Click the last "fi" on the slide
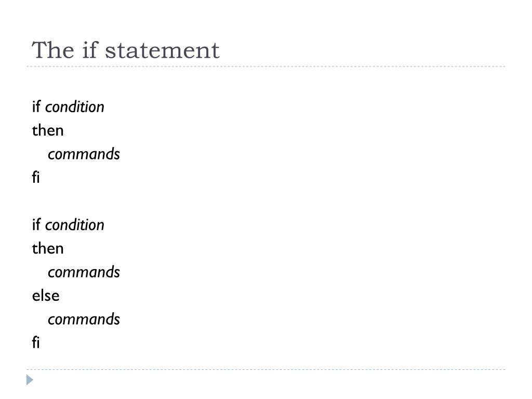The height and width of the screenshot is (399, 532). (x=36, y=342)
